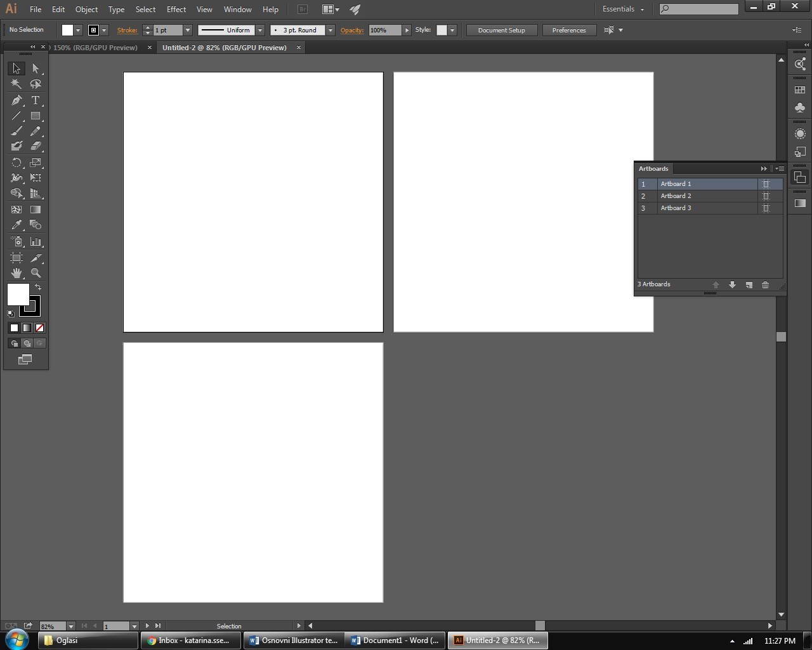Create a new artboard from panel footer
Viewport: 812px width, 650px height.
click(x=749, y=285)
